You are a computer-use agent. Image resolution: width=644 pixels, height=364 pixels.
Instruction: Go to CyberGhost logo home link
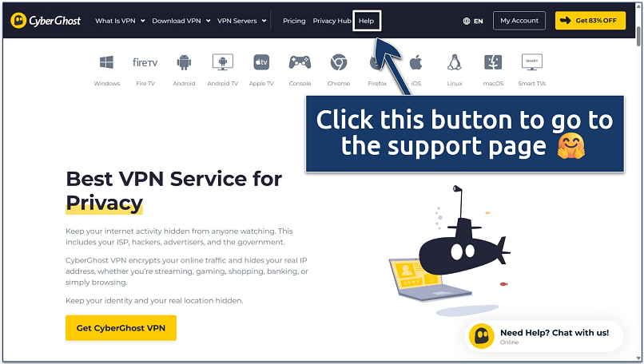coord(46,21)
